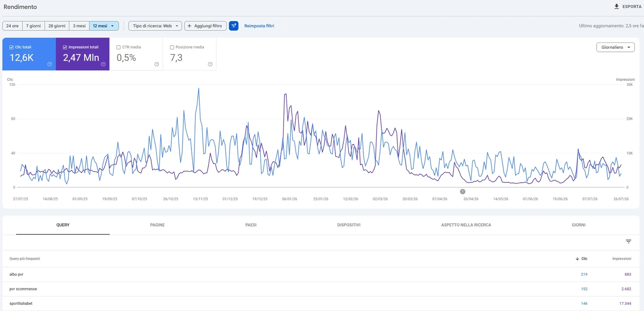Click the 17.344 impressions value

pyautogui.click(x=625, y=303)
